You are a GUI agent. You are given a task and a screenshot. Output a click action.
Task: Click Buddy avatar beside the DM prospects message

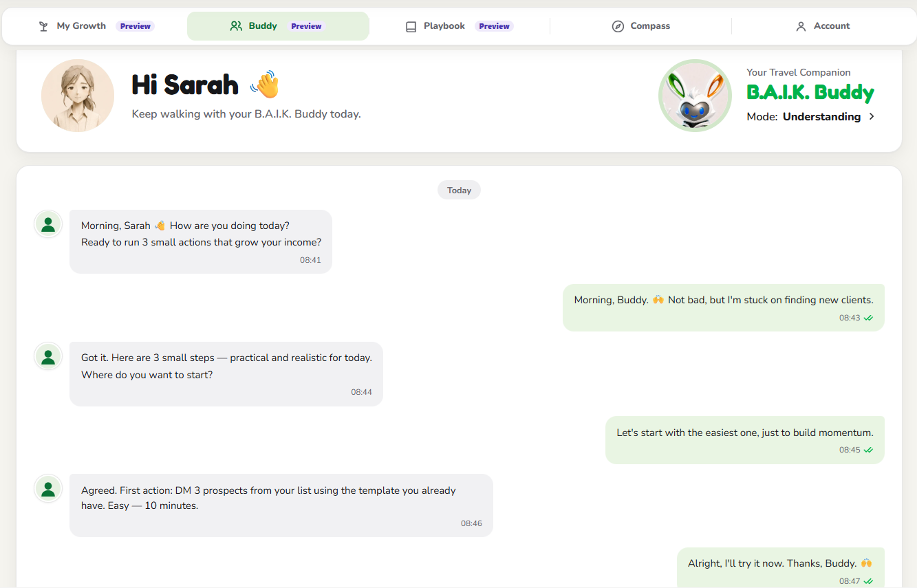click(x=48, y=488)
